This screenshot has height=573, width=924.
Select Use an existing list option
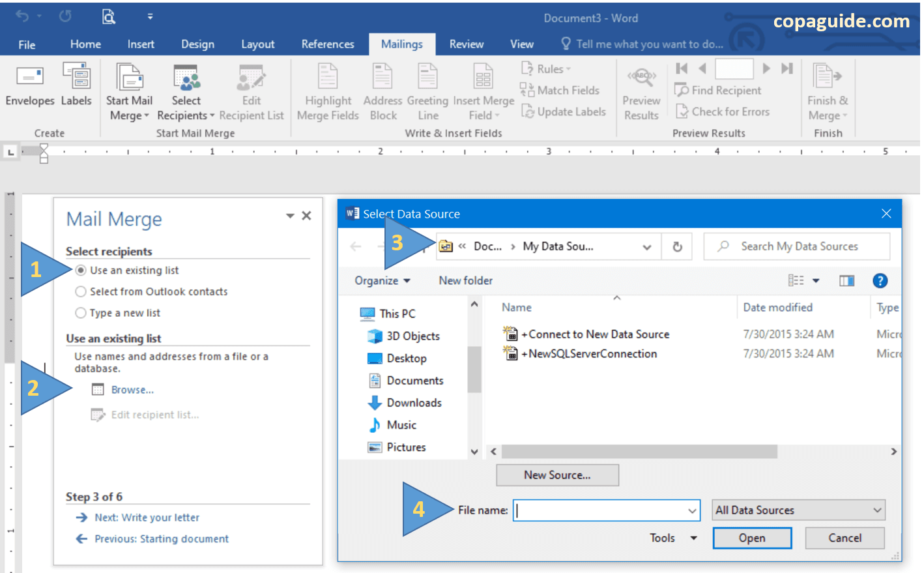tap(128, 270)
